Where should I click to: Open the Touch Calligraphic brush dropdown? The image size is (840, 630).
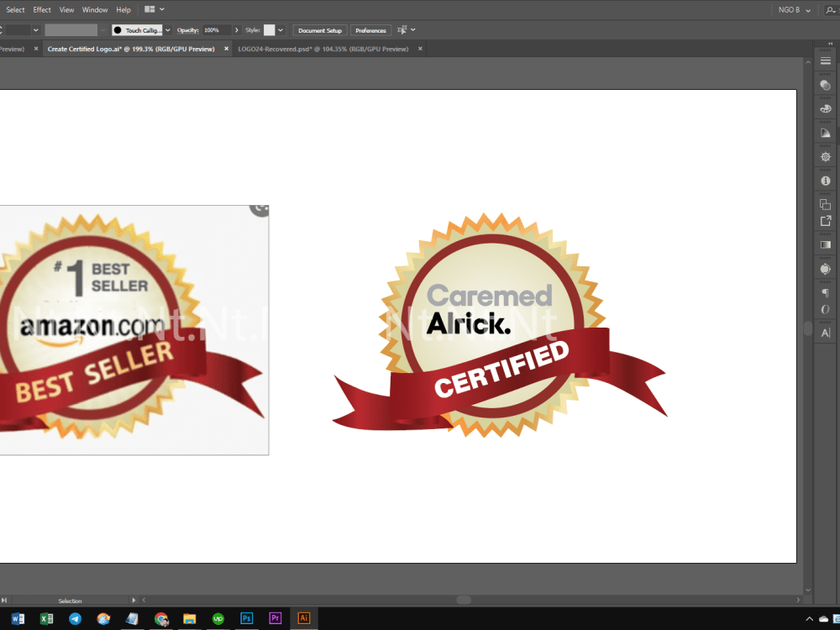(x=168, y=30)
